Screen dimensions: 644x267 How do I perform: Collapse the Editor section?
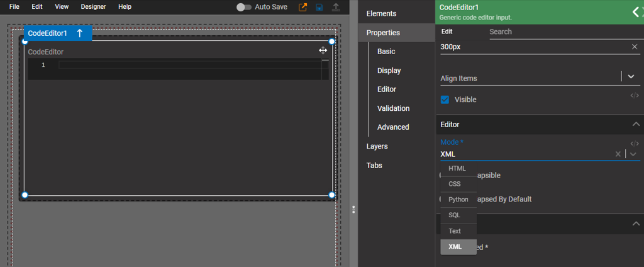636,124
